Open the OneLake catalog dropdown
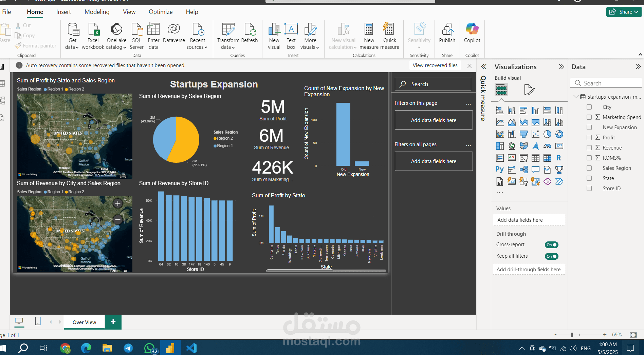Viewport: 644px width, 355px height. point(116,47)
